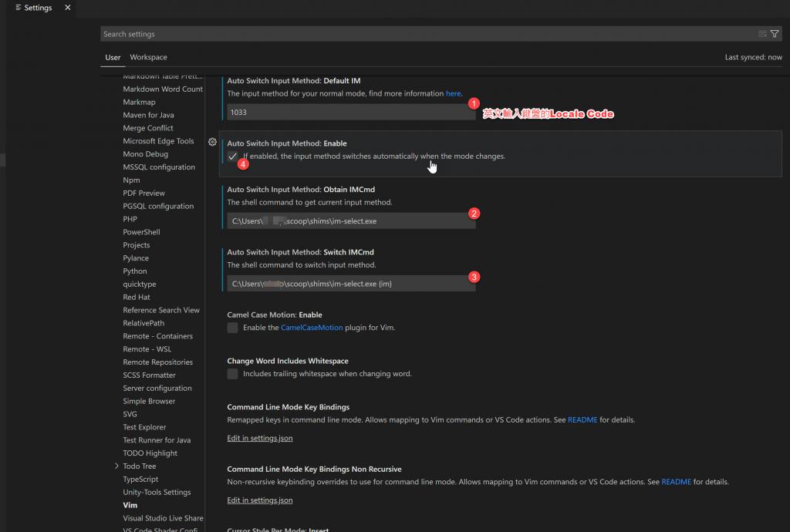The height and width of the screenshot is (532, 790).
Task: Close the Settings tab
Action: tap(68, 8)
